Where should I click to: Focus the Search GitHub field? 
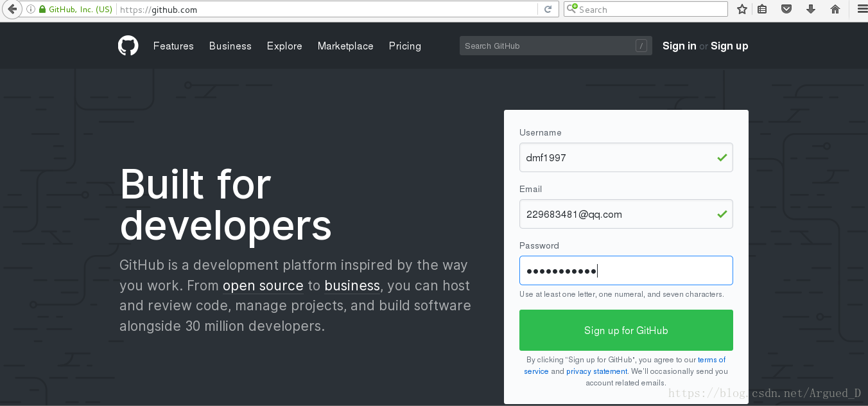tap(556, 46)
